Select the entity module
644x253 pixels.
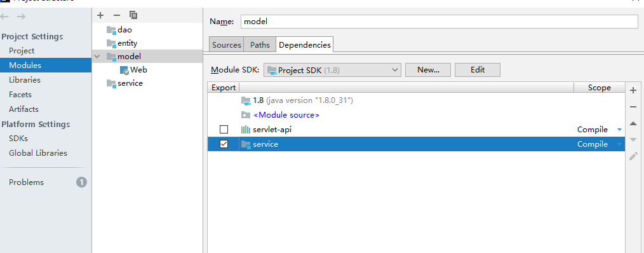[127, 43]
